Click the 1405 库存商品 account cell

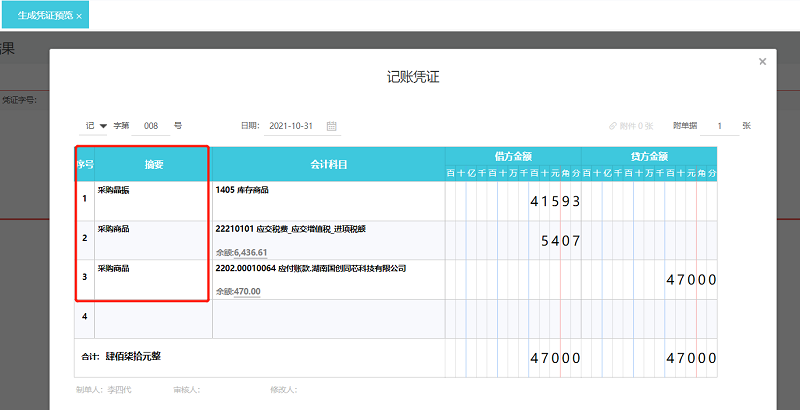coord(328,200)
